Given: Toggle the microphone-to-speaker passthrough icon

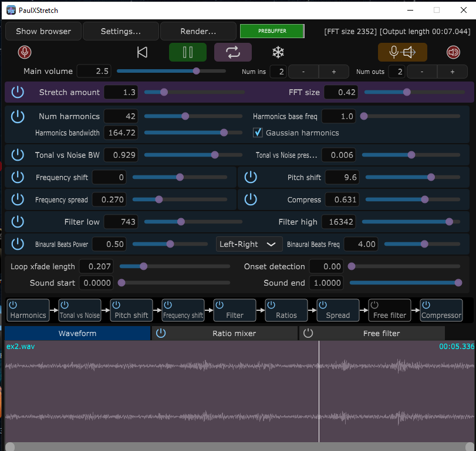Looking at the screenshot, I should coord(402,52).
